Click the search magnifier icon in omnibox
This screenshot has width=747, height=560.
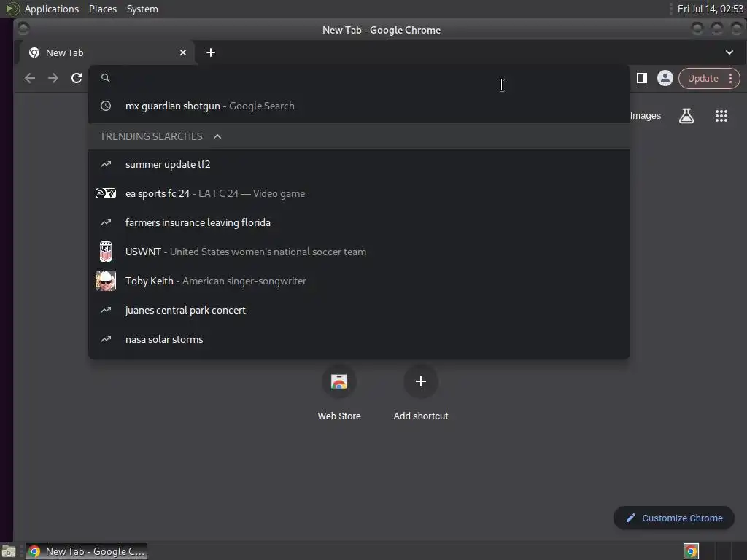click(x=106, y=78)
